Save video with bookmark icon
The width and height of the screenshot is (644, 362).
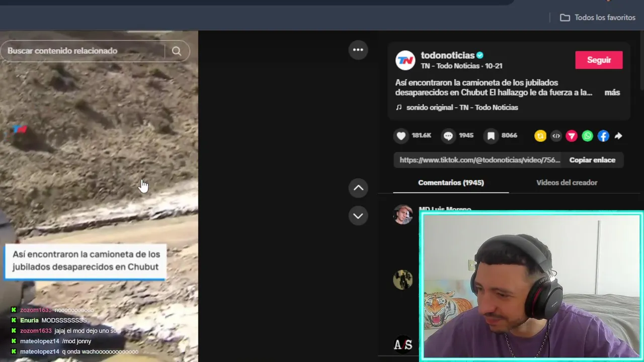pyautogui.click(x=491, y=136)
